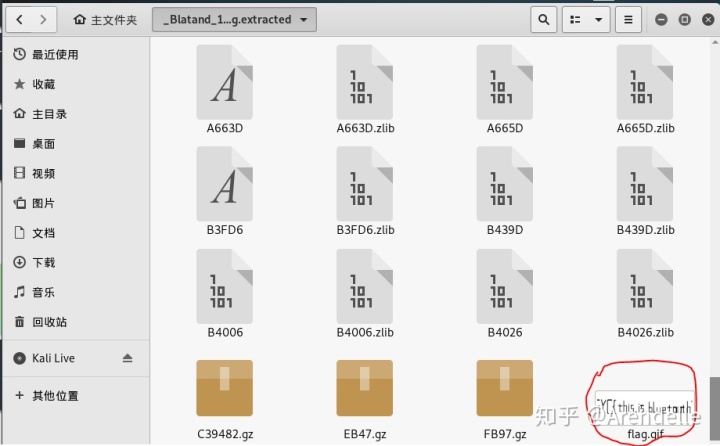The height and width of the screenshot is (446, 720).
Task: Select the B4006 binary file icon
Action: [225, 286]
